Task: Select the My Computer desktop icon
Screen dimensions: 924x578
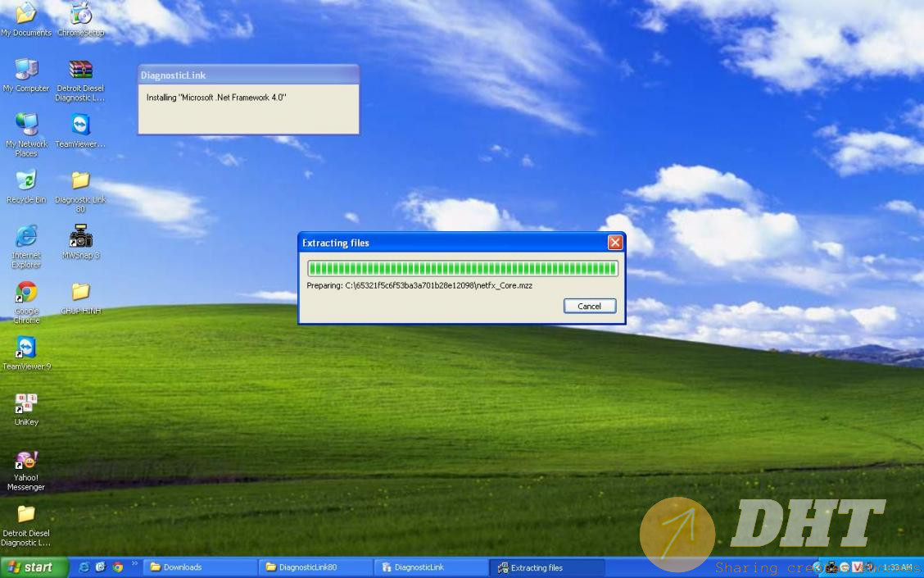Action: click(x=26, y=71)
